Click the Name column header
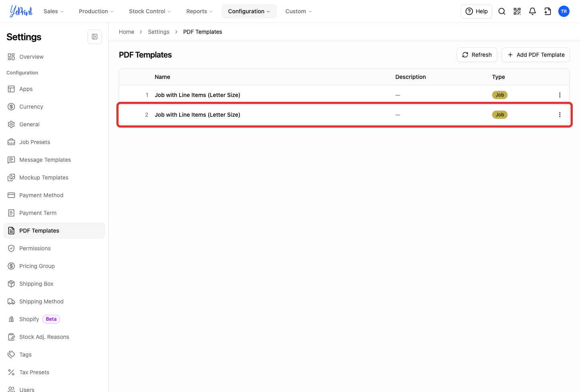 click(x=162, y=77)
